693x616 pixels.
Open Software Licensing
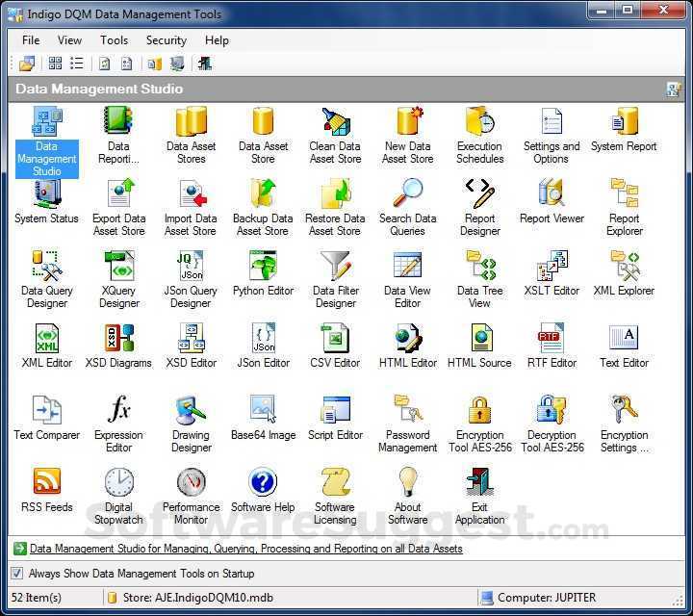click(335, 496)
